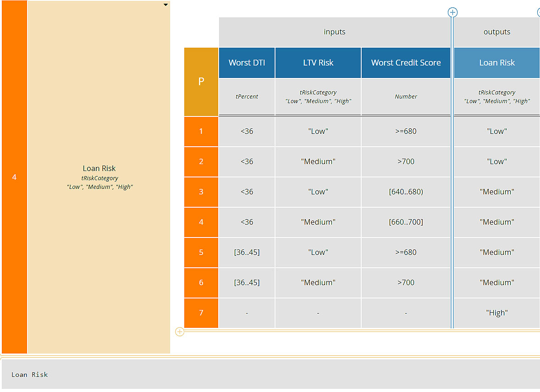Click the Loan Risk result expression field at bottom
Image resolution: width=540 pixels, height=392 pixels.
(271, 375)
